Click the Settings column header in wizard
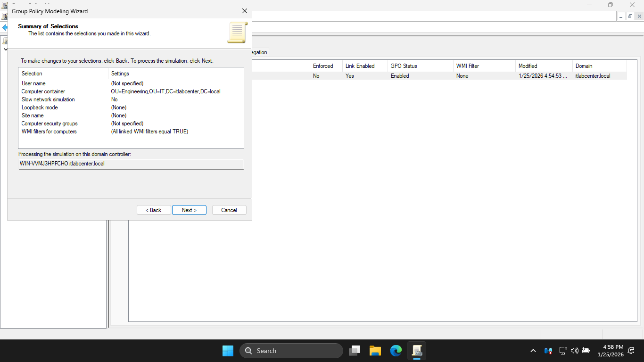The width and height of the screenshot is (644, 362). click(x=171, y=74)
